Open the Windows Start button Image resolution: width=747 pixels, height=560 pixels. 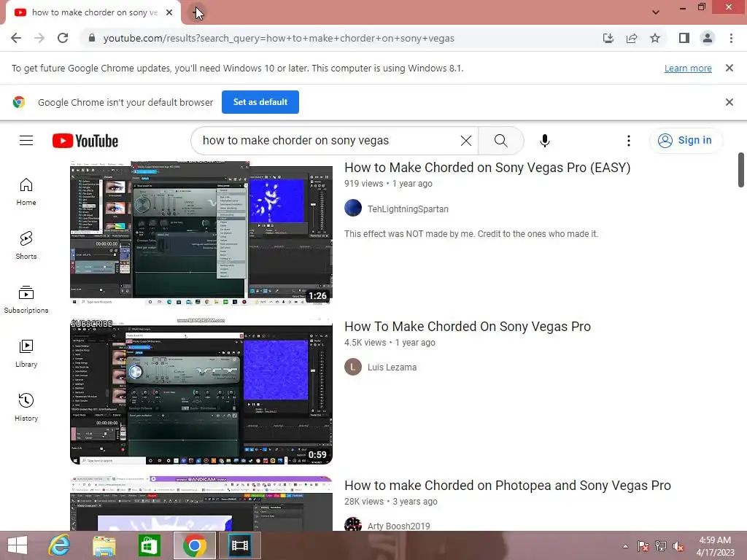click(18, 545)
